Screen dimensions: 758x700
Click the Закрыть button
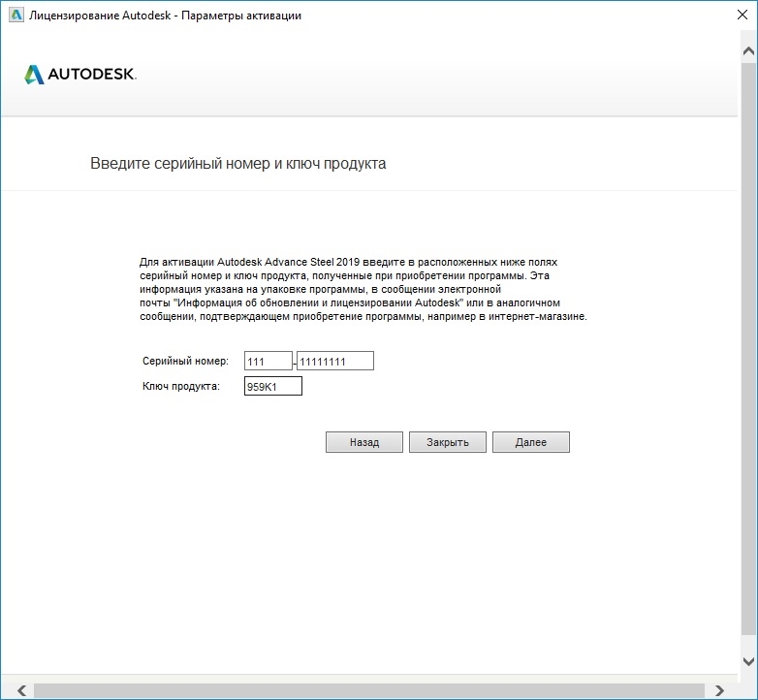click(x=448, y=442)
